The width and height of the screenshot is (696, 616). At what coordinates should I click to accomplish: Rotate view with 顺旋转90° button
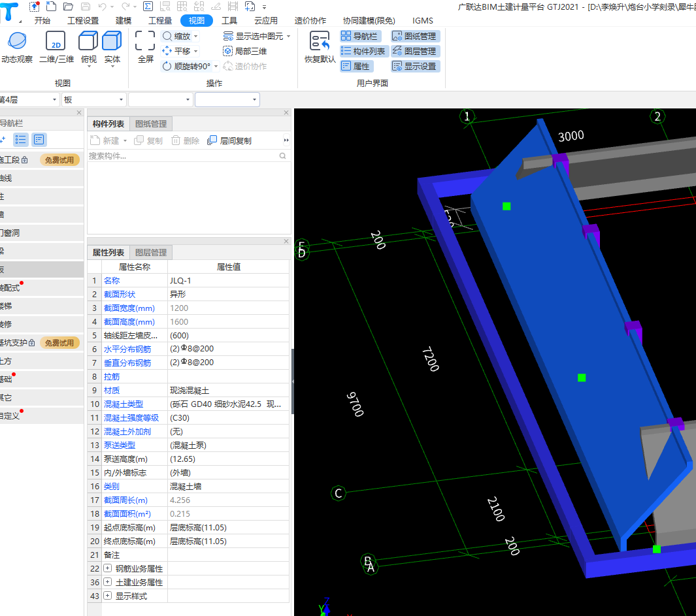186,67
